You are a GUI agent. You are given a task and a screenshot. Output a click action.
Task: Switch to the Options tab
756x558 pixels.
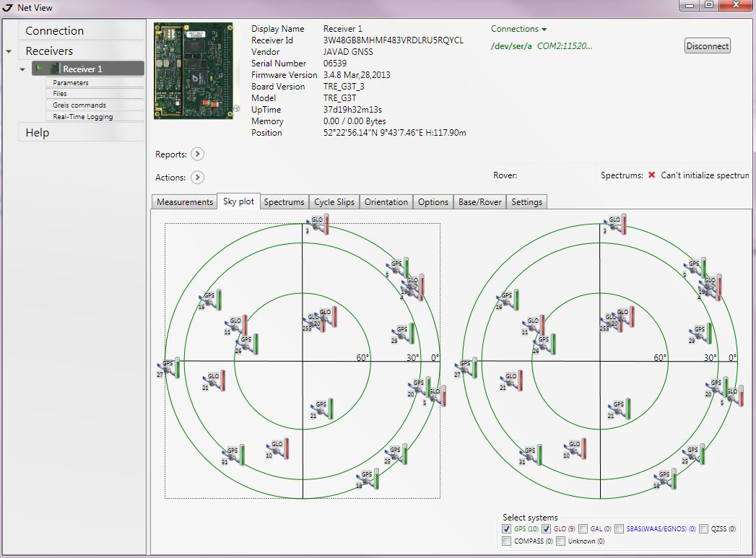tap(433, 202)
